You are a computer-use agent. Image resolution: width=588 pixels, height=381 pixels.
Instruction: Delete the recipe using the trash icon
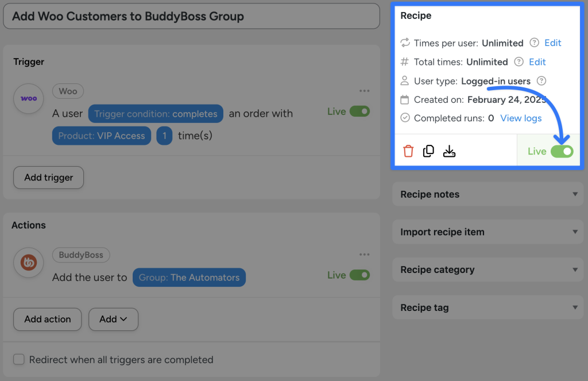pyautogui.click(x=408, y=151)
